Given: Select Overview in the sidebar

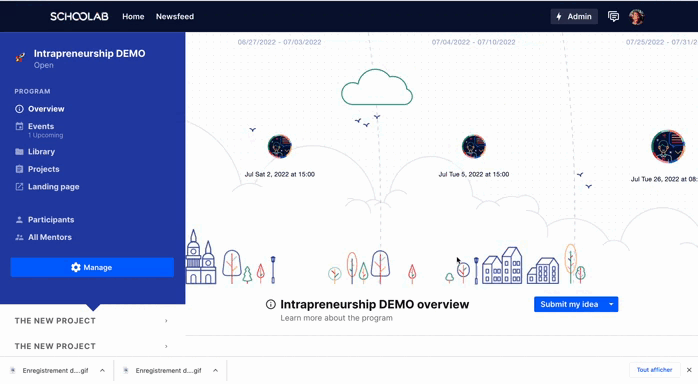Looking at the screenshot, I should (x=46, y=109).
